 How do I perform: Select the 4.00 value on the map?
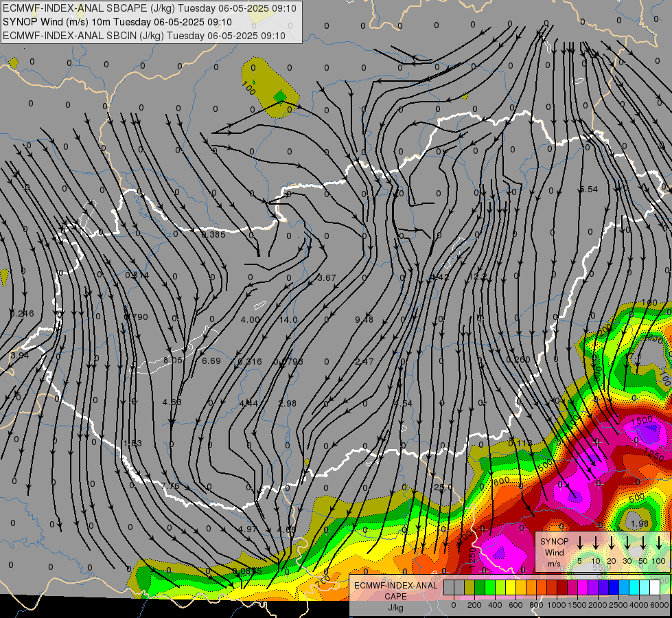coord(251,320)
